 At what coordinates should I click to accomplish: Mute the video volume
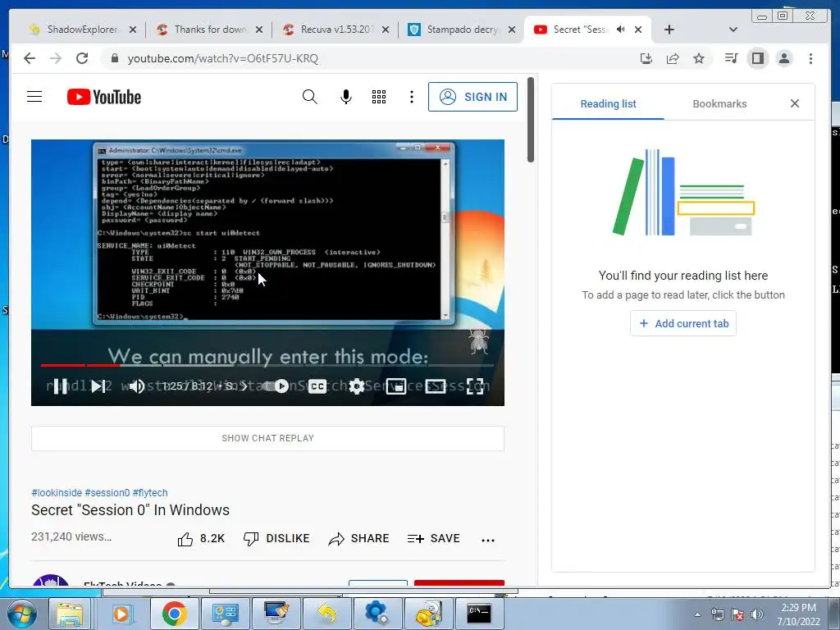click(x=136, y=386)
